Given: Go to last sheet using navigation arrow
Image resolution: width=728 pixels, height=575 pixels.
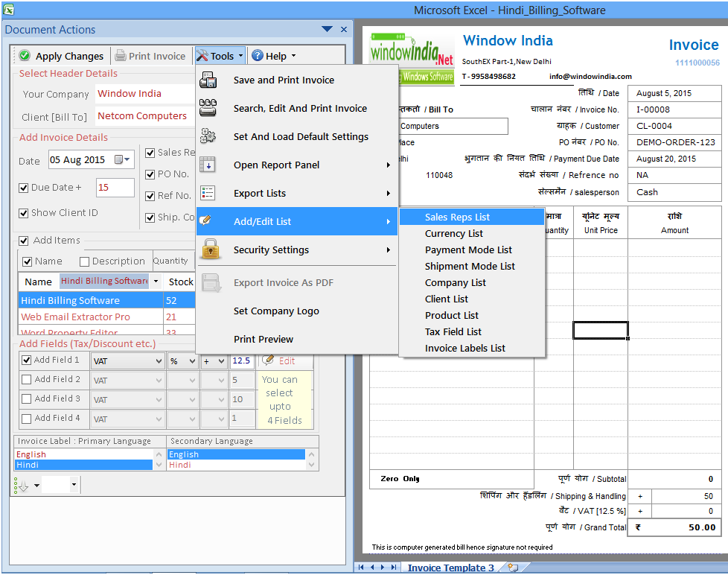Looking at the screenshot, I should pyautogui.click(x=394, y=568).
